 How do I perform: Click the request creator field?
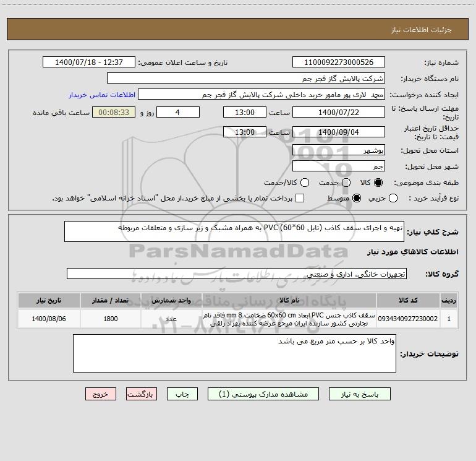tap(261, 95)
